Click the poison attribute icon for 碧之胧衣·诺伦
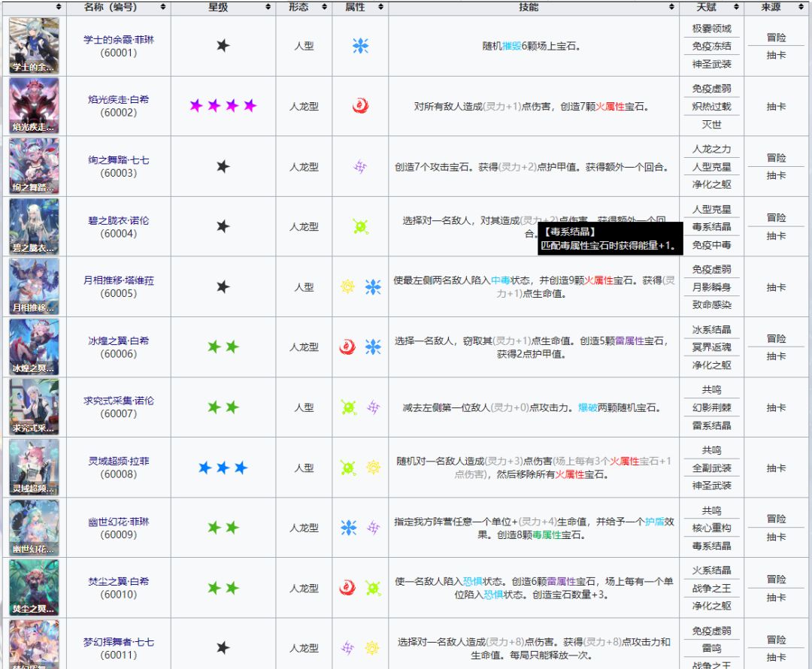The image size is (812, 669). coord(360,226)
